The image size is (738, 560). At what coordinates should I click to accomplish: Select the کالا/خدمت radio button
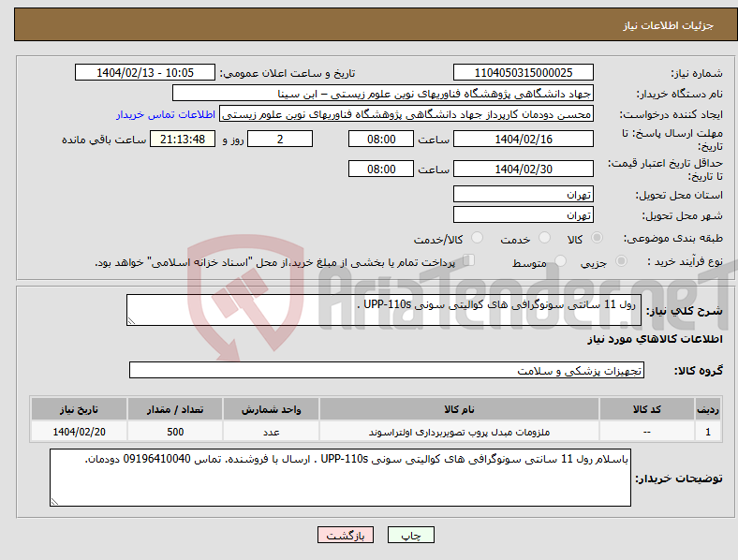point(477,238)
